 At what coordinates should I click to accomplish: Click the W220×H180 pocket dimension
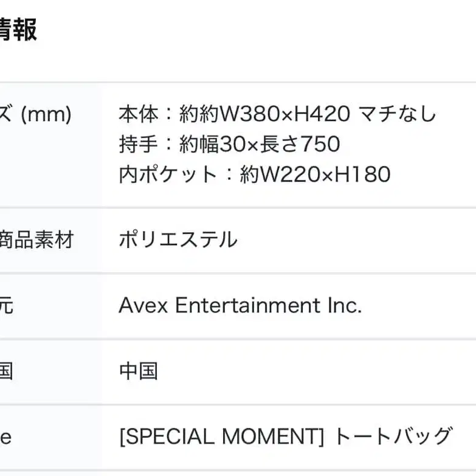[x=326, y=174]
